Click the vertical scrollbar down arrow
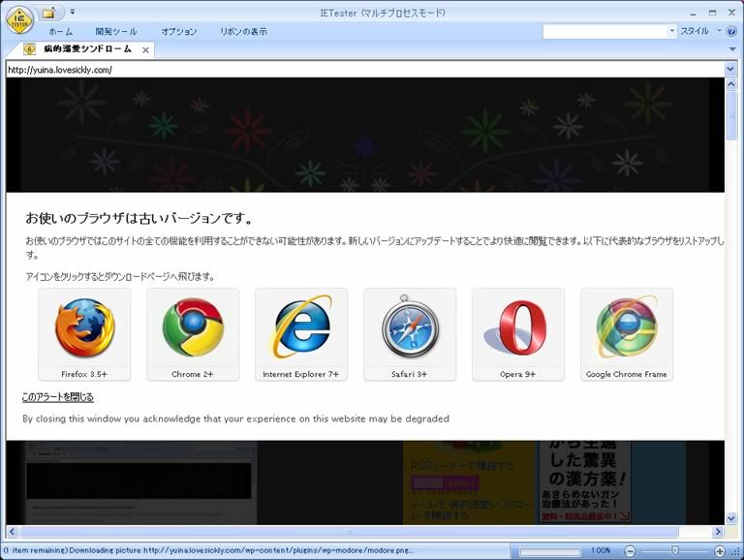 (731, 518)
